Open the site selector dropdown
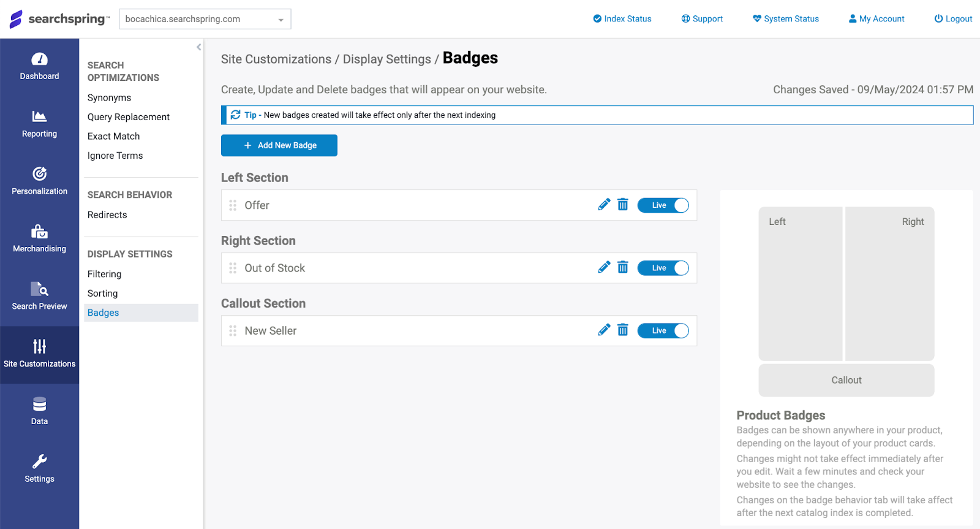This screenshot has width=980, height=529. click(205, 18)
